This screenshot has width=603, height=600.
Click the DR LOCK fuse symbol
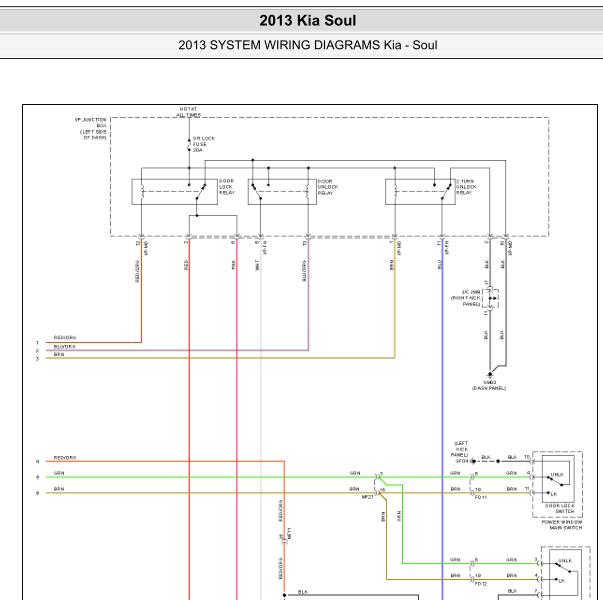(189, 145)
